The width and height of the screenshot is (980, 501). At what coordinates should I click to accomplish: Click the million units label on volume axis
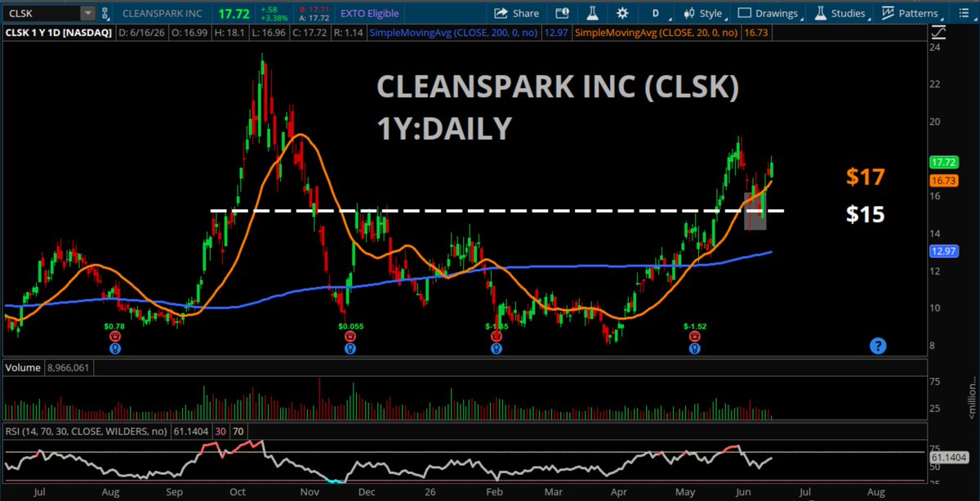972,399
